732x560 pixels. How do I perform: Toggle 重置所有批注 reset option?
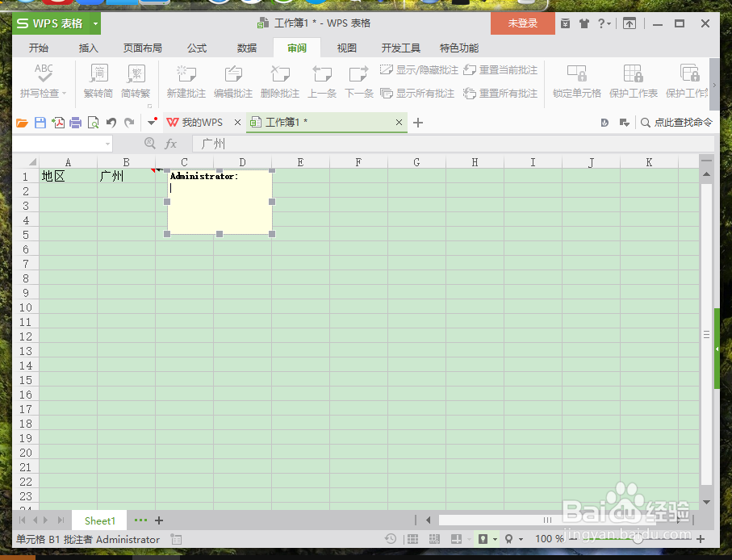pyautogui.click(x=501, y=92)
